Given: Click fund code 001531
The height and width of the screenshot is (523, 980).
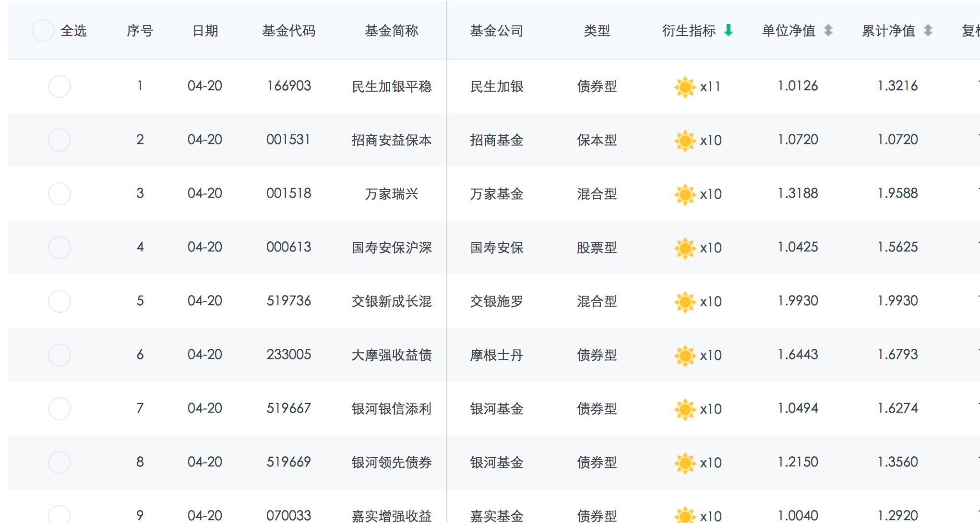Looking at the screenshot, I should pyautogui.click(x=289, y=140).
